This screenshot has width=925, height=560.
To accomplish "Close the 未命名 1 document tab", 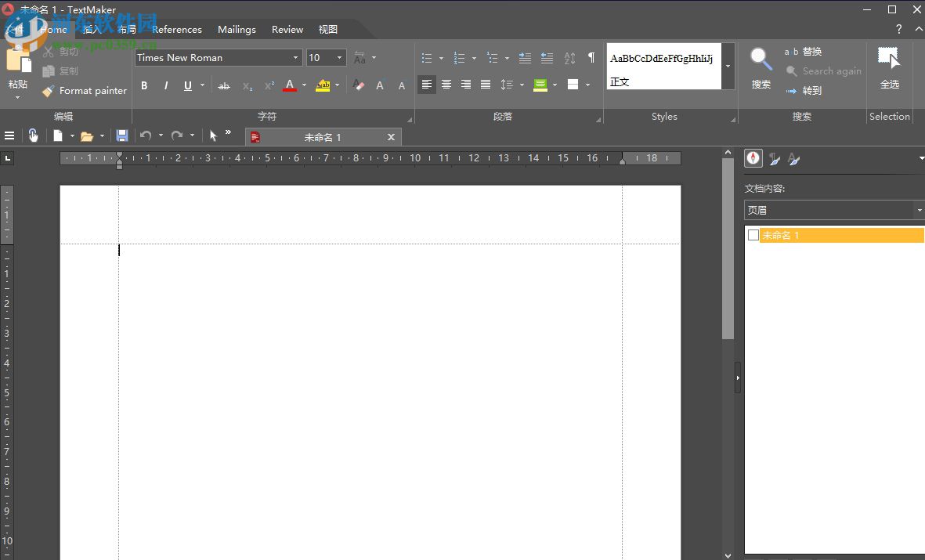I will pos(391,137).
